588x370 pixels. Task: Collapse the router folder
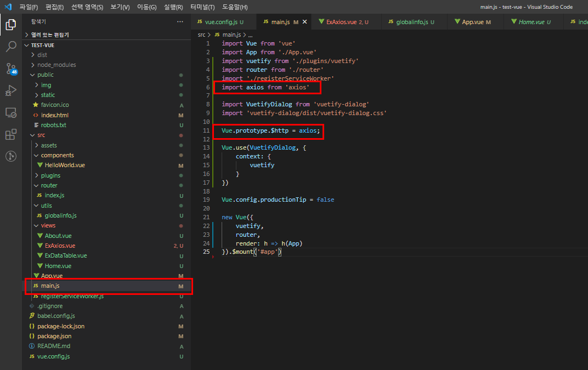pos(106,185)
